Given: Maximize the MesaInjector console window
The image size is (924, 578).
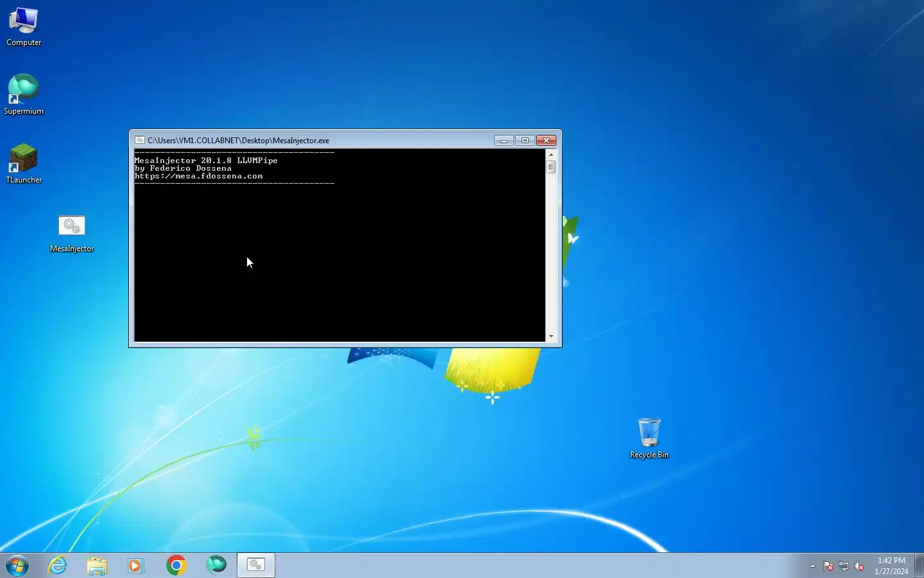Looking at the screenshot, I should (x=525, y=140).
